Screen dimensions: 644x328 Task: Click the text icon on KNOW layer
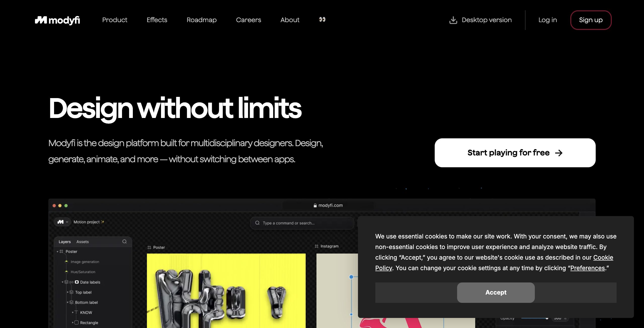76,312
